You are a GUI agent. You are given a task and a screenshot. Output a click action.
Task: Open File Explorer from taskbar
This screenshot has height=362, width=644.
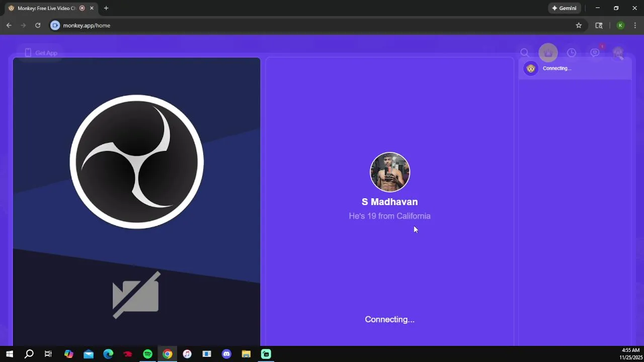click(246, 354)
